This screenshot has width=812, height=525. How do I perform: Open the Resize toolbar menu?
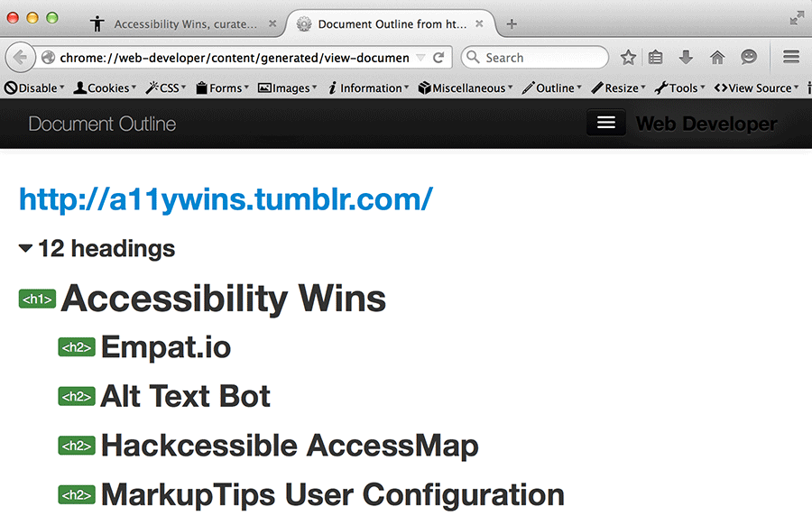(x=619, y=88)
